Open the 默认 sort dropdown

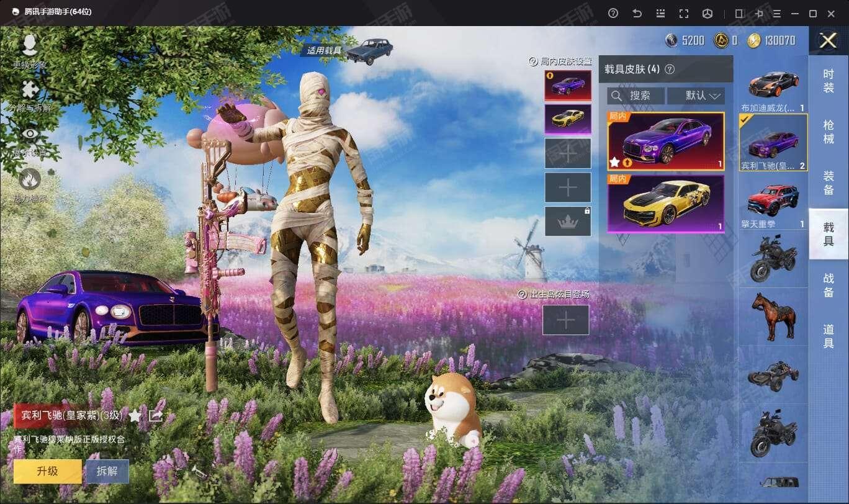coord(696,96)
